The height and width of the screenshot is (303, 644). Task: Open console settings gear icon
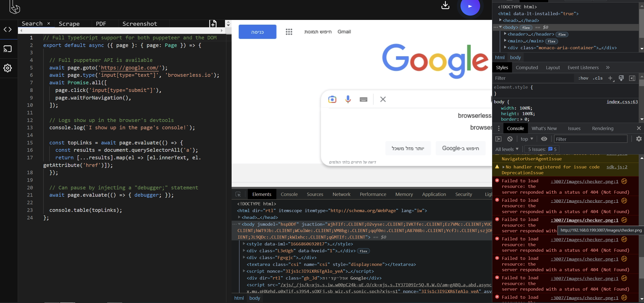pos(639,139)
